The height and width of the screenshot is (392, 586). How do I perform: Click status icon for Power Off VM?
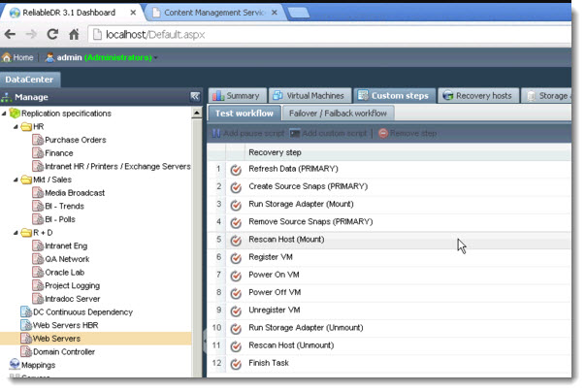pyautogui.click(x=236, y=293)
